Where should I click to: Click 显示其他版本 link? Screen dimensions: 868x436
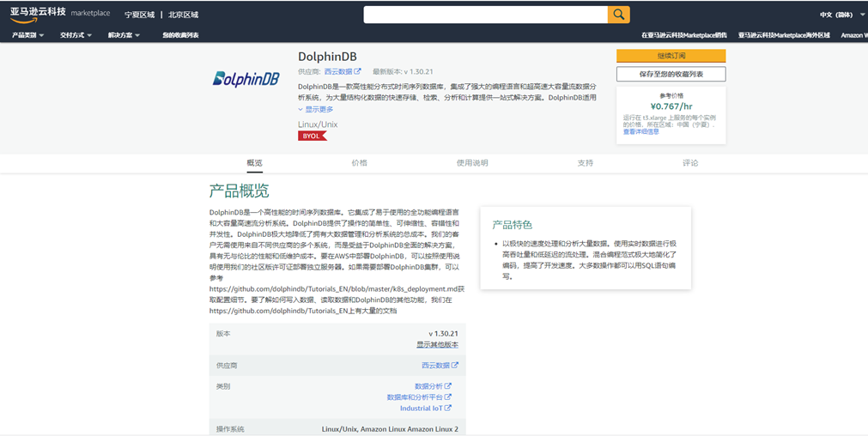[437, 345]
